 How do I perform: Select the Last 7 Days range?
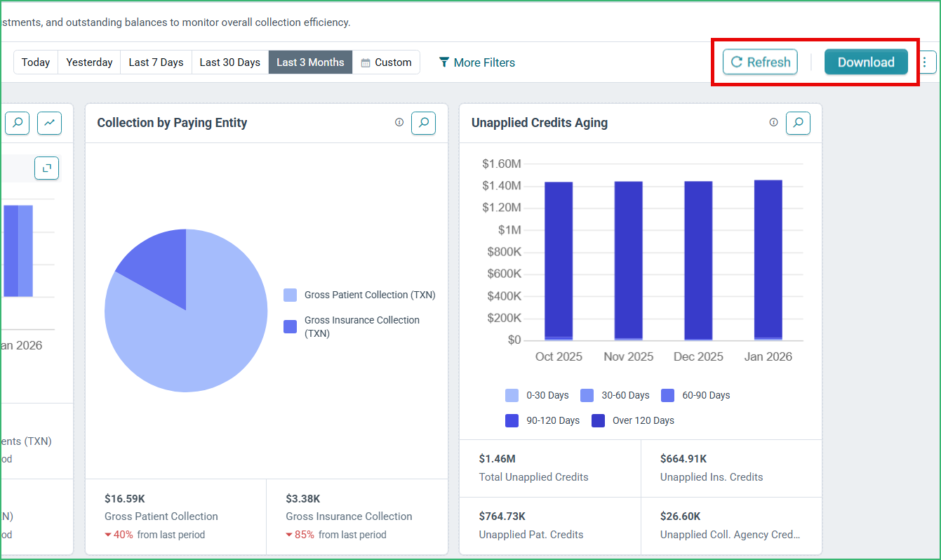pyautogui.click(x=156, y=62)
